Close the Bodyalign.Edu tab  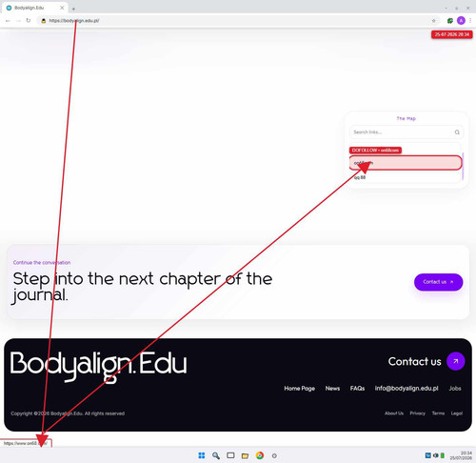62,8
